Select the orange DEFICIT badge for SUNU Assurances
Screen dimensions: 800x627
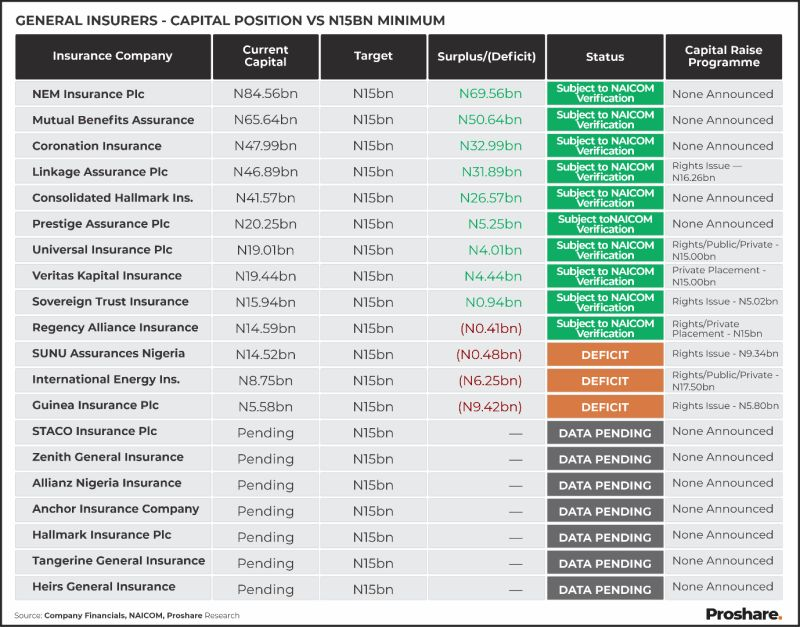tap(605, 355)
